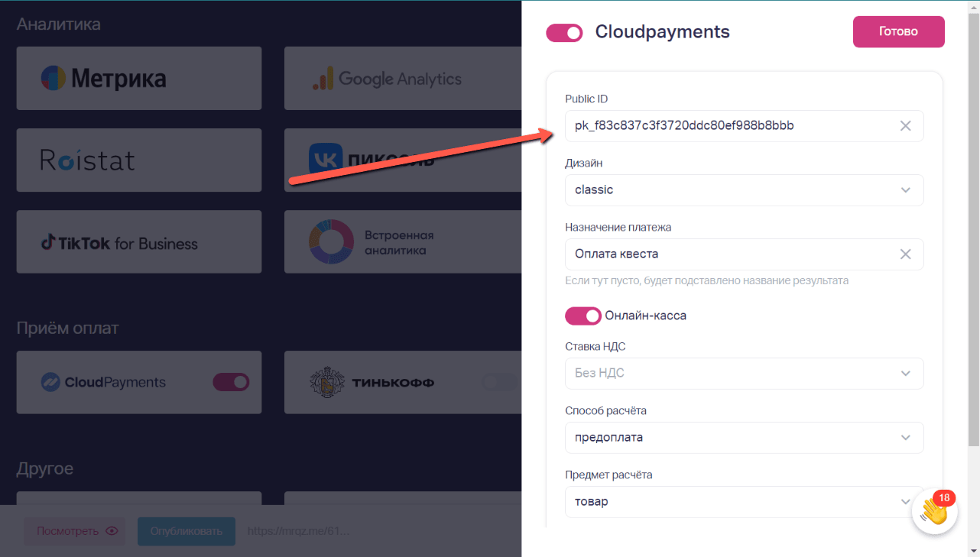Image resolution: width=980 pixels, height=557 pixels.
Task: Clear the payment purpose field with X
Action: pos(905,254)
